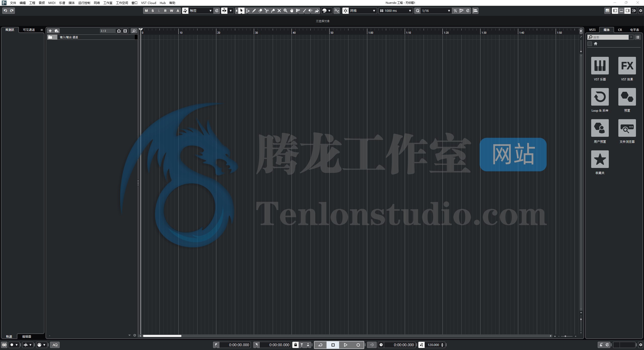Open the 1000 ms grid type dropdown
This screenshot has width=644, height=350.
pos(396,11)
